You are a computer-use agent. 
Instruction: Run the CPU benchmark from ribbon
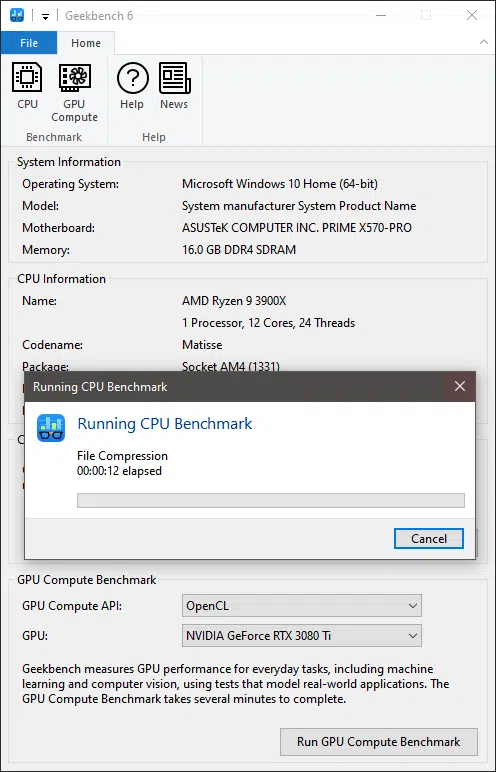click(27, 85)
